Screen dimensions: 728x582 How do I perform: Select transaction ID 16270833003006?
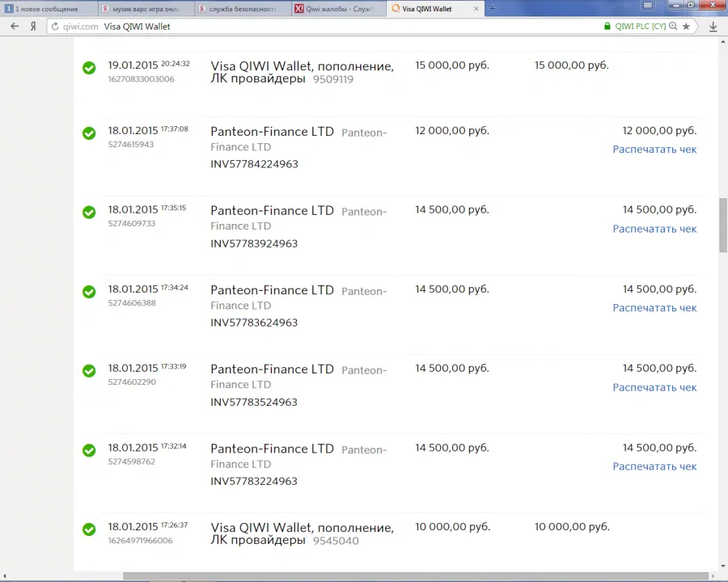(141, 79)
